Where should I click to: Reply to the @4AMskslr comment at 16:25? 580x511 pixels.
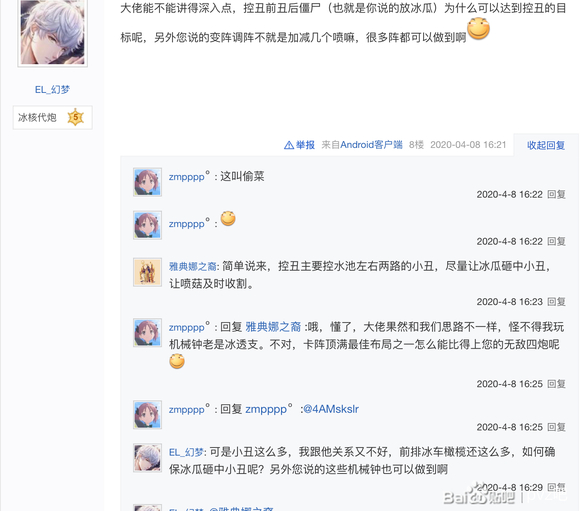coord(556,427)
